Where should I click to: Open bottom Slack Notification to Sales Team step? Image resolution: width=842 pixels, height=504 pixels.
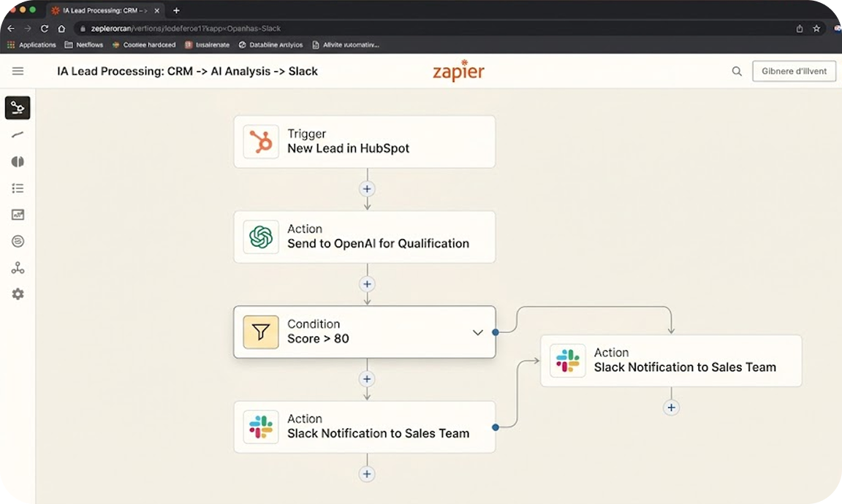(365, 427)
